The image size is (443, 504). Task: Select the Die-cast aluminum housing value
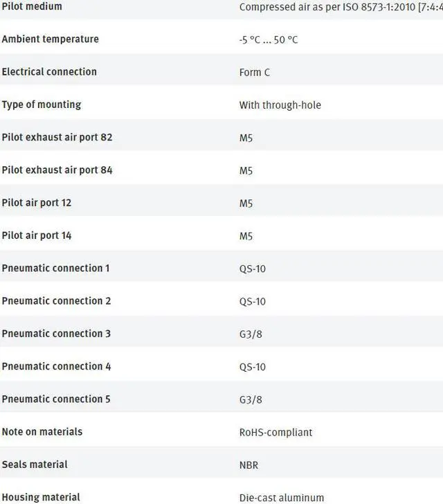(281, 498)
